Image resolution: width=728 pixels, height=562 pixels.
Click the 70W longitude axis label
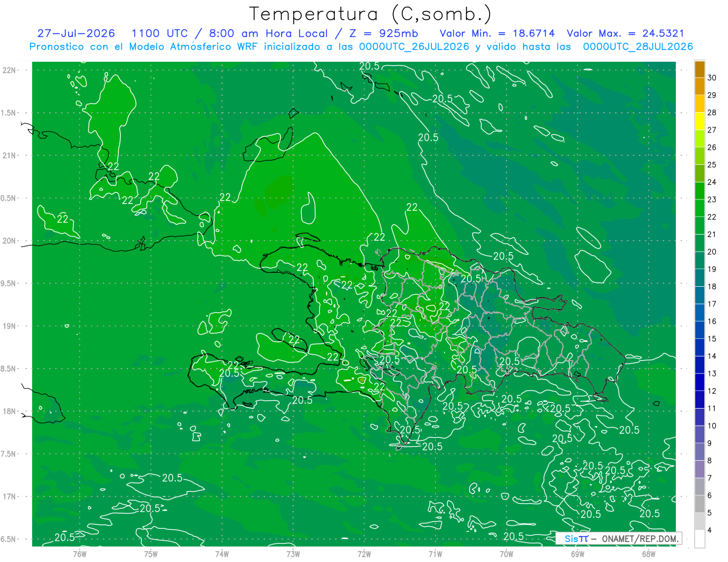pos(506,554)
